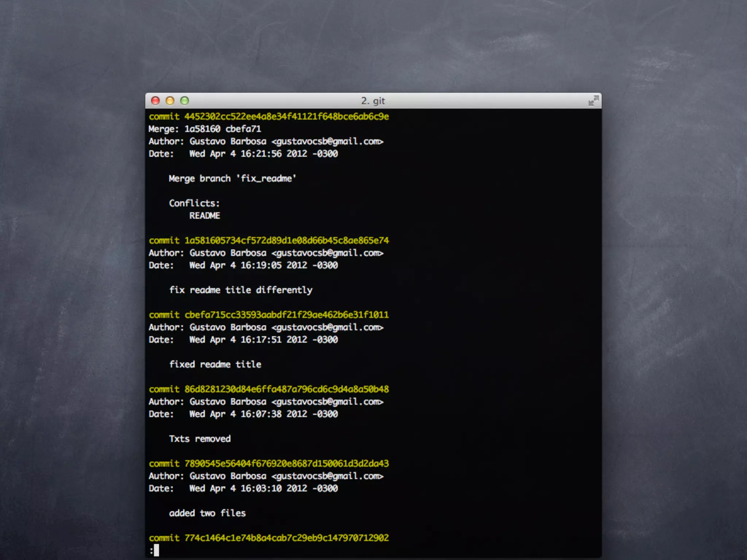Click the '2. git' window title

(373, 101)
